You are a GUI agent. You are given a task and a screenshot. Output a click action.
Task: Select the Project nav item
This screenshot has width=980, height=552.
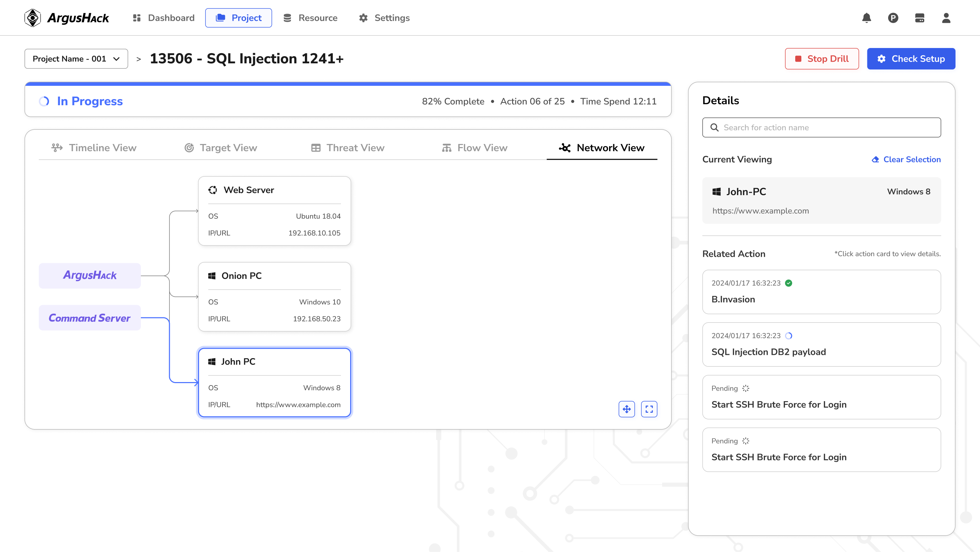pos(239,18)
